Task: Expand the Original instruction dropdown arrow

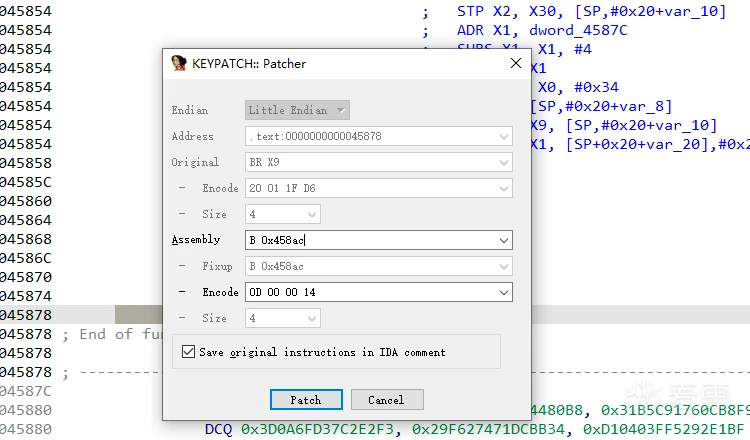Action: coord(504,162)
